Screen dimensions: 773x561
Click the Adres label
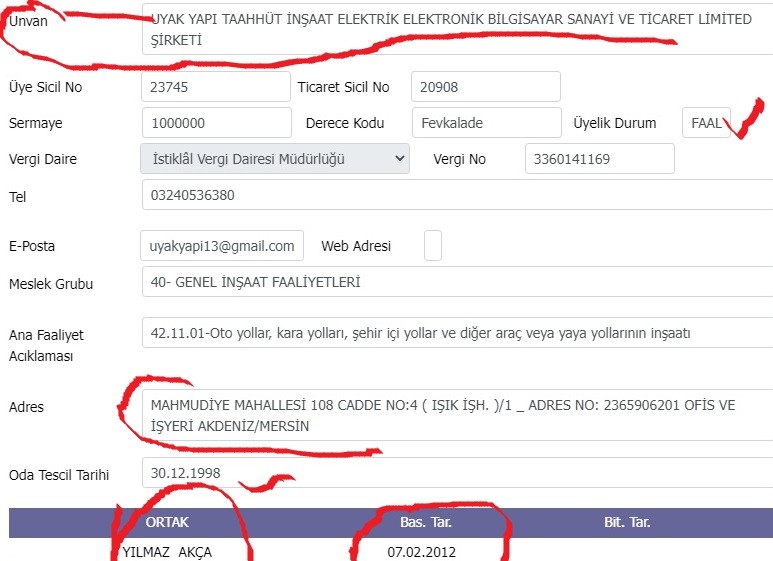(x=26, y=407)
